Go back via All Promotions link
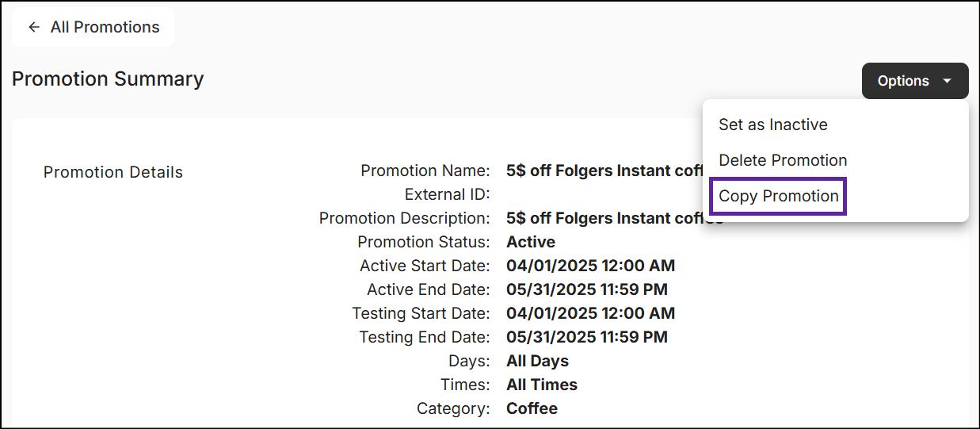Viewport: 980px width, 429px height. 105,27
